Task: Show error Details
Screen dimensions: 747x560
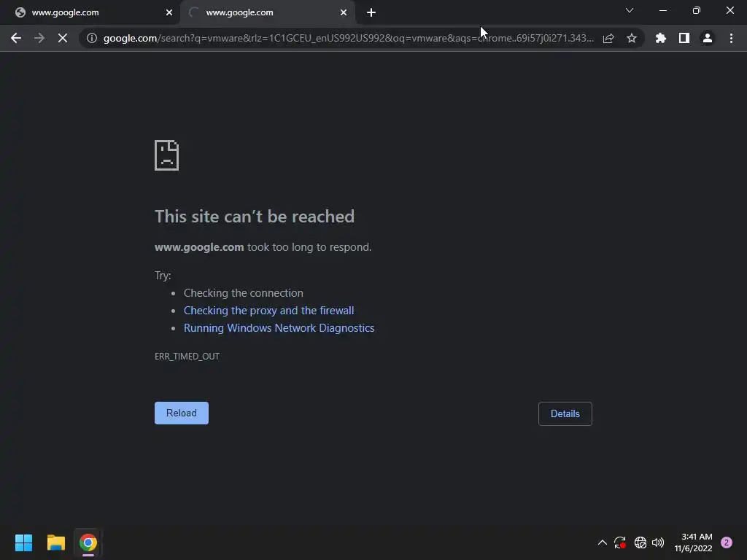Action: click(x=565, y=414)
